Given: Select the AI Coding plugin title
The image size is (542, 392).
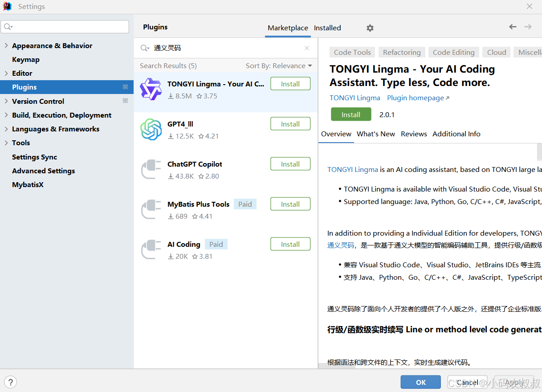Looking at the screenshot, I should point(183,244).
